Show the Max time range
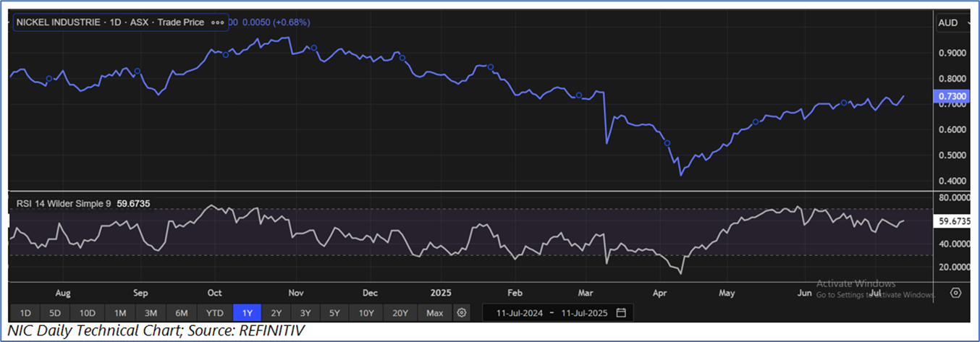Viewport: 980px width, 342px height. (435, 313)
